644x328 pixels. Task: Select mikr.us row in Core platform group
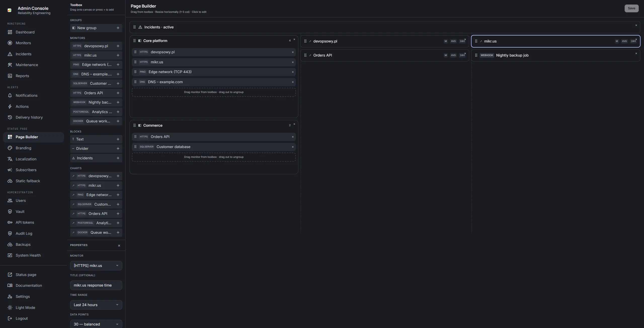pyautogui.click(x=214, y=62)
